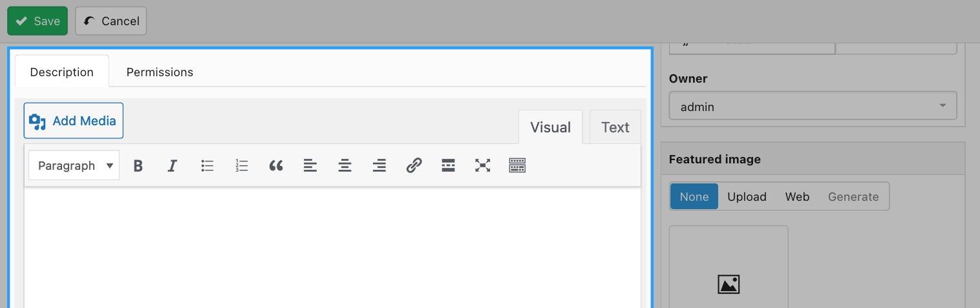
Task: Insert Read More tag
Action: pyautogui.click(x=449, y=166)
